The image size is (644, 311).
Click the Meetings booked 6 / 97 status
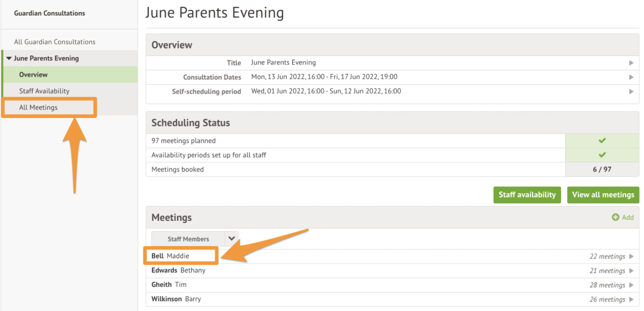click(x=602, y=169)
